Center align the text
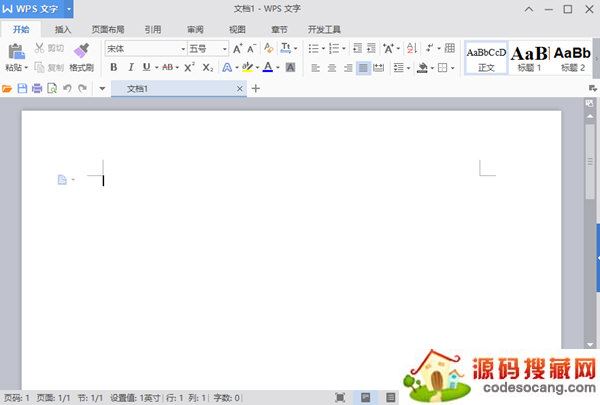Screen dimensions: 600x405 (332, 68)
